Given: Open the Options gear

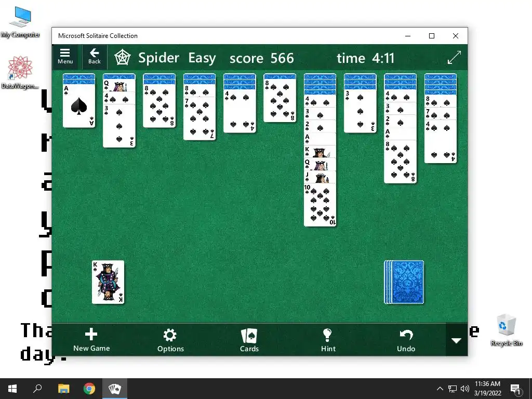Looking at the screenshot, I should pyautogui.click(x=170, y=340).
